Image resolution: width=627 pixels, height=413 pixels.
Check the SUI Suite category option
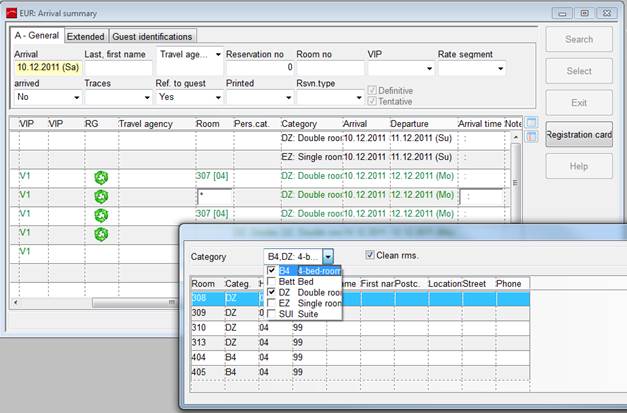(272, 314)
